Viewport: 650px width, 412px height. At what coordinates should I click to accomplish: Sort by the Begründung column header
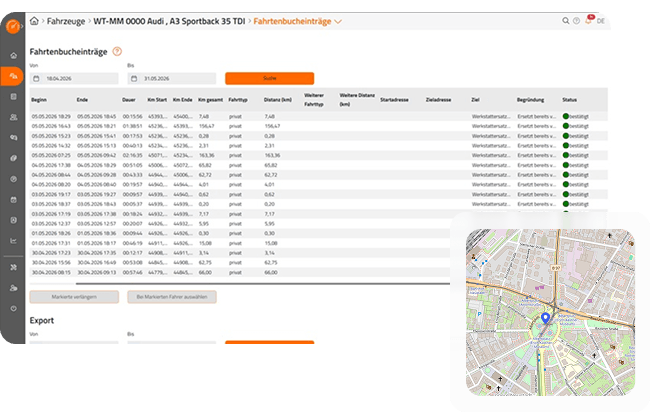point(530,100)
